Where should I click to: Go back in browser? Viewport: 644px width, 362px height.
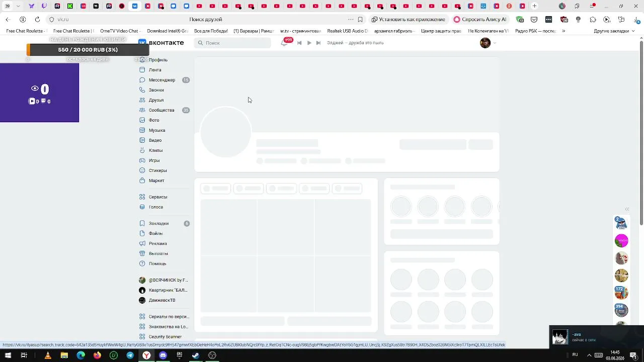(x=8, y=19)
